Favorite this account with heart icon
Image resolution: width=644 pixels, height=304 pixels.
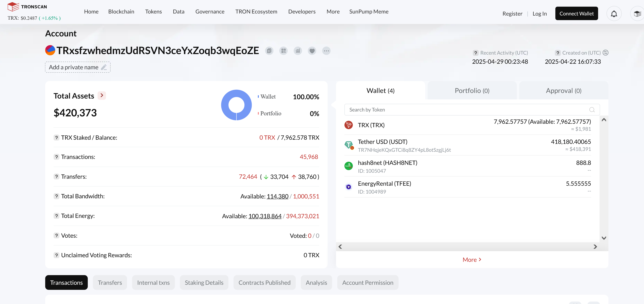312,51
